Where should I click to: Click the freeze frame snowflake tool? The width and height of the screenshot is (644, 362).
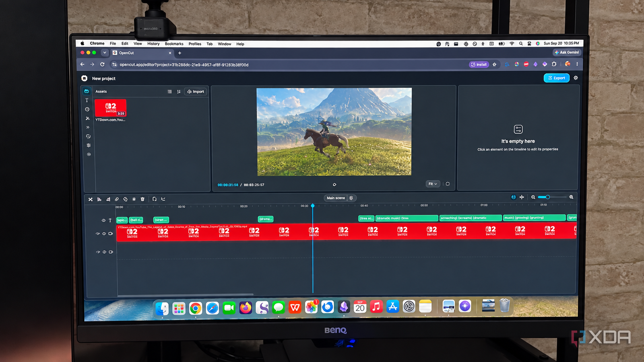[134, 199]
